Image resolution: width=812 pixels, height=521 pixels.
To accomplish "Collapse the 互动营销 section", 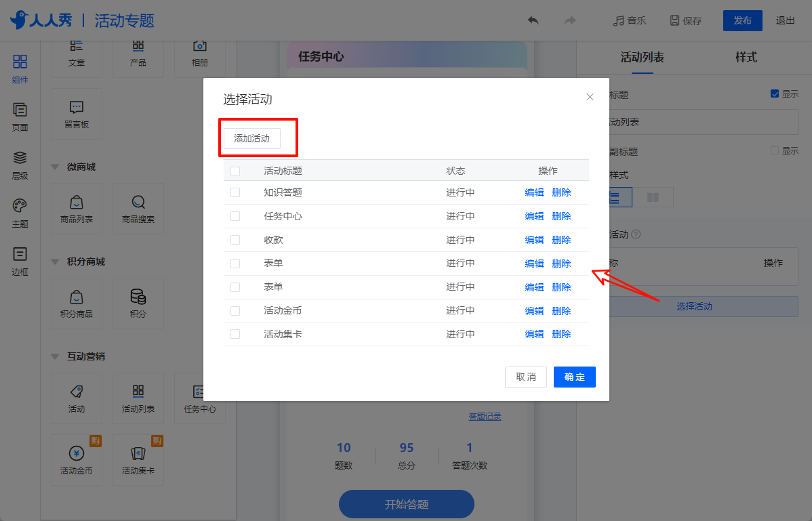I will coord(55,356).
